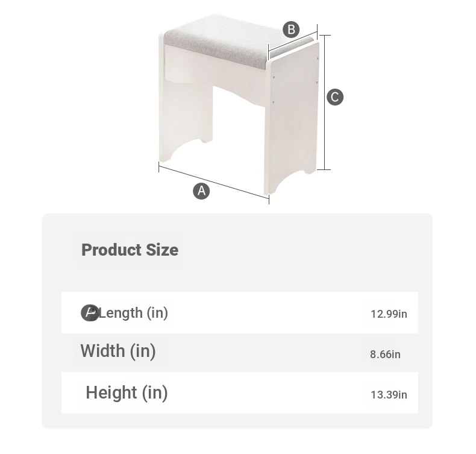Select the 13.39in height value
The width and height of the screenshot is (476, 454).
point(389,395)
